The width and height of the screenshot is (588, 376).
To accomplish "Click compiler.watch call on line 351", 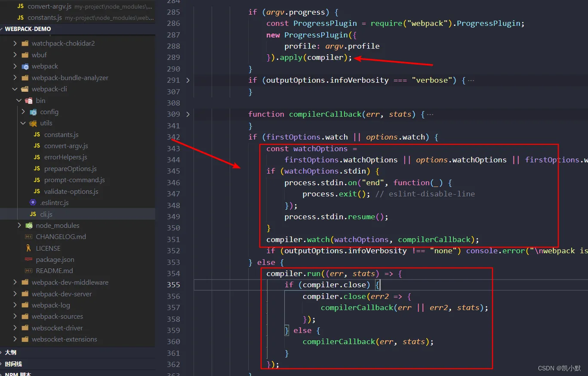I will (x=298, y=239).
